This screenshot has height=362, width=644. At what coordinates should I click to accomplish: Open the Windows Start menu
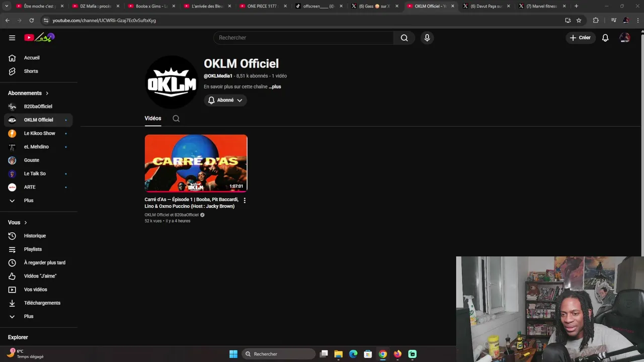[233, 354]
